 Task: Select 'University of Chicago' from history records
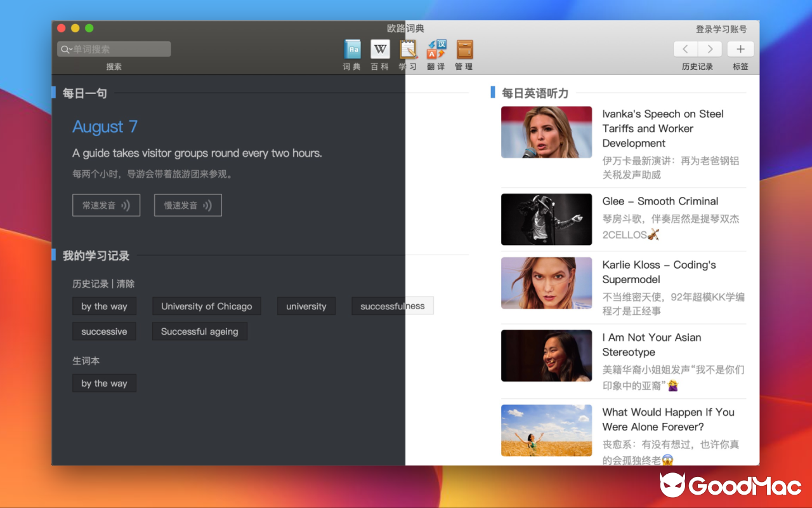pyautogui.click(x=206, y=306)
